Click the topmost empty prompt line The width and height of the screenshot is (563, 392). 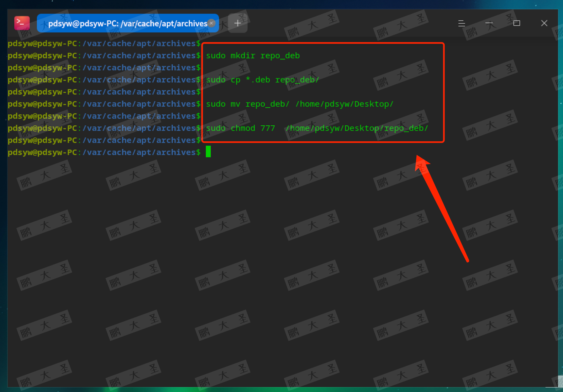coord(104,44)
